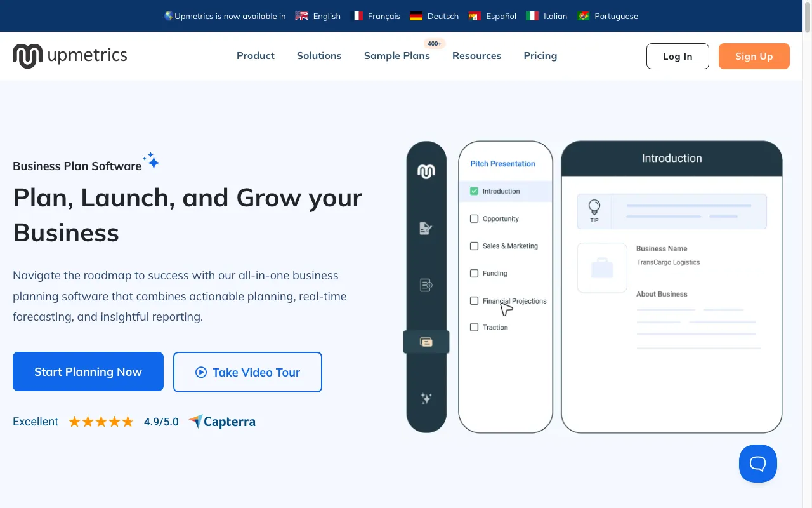
Task: Click the financial report icon in sidebar mockup
Action: pyautogui.click(x=426, y=285)
